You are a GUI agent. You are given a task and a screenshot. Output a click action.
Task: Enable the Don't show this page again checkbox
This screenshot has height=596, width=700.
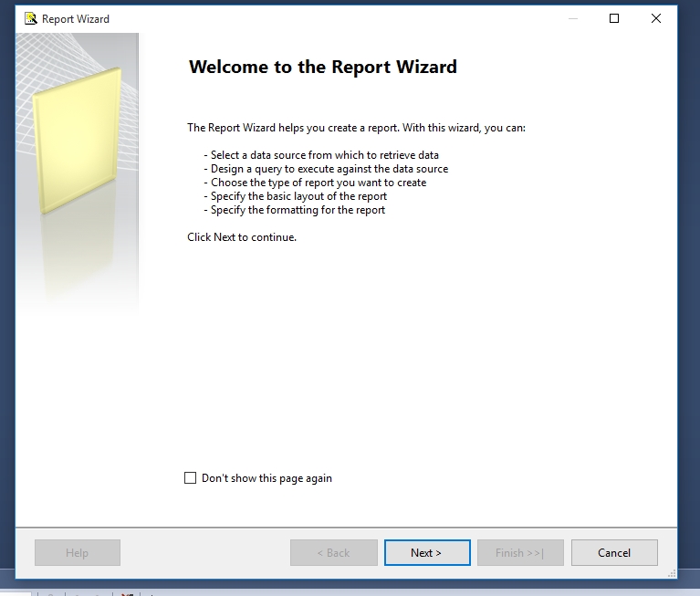tap(191, 477)
